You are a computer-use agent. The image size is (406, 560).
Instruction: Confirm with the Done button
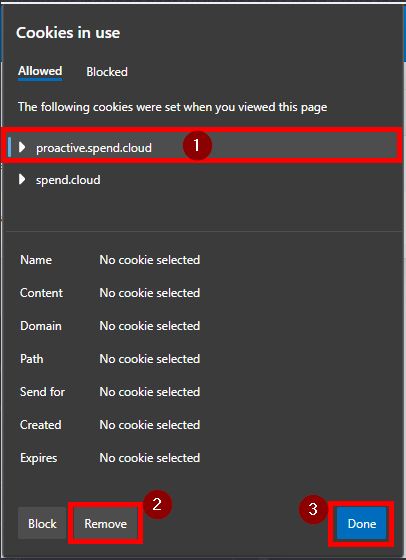[361, 523]
